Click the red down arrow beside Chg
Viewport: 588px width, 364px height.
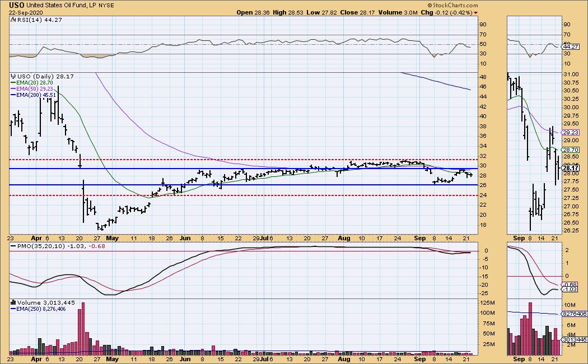(x=476, y=13)
